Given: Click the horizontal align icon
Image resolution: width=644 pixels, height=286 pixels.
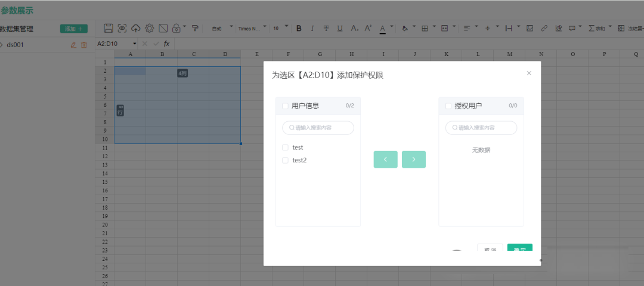Looking at the screenshot, I should pos(466,29).
